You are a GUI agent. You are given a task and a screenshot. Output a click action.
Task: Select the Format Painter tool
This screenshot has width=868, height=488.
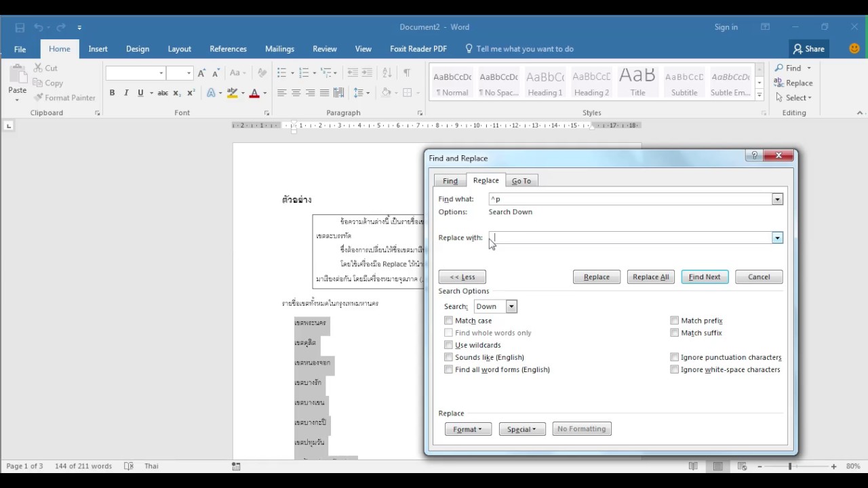(x=64, y=98)
